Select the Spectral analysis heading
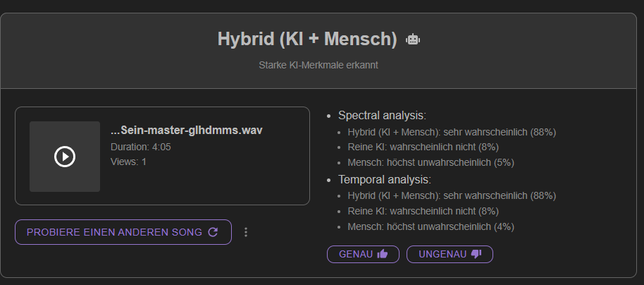 point(383,116)
